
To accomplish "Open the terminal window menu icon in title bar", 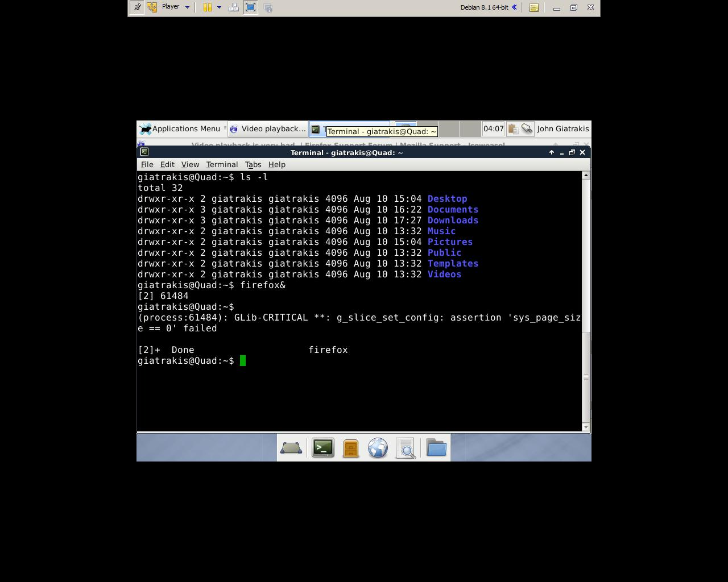I will pyautogui.click(x=144, y=152).
